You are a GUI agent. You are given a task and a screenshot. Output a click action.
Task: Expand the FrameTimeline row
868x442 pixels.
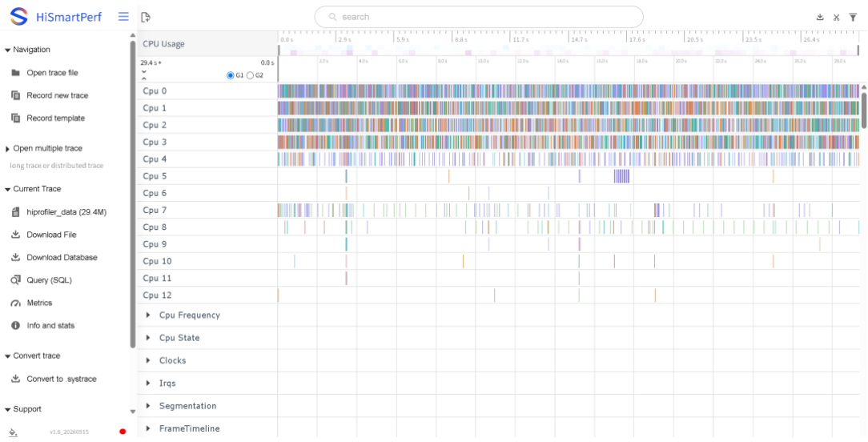pyautogui.click(x=148, y=428)
